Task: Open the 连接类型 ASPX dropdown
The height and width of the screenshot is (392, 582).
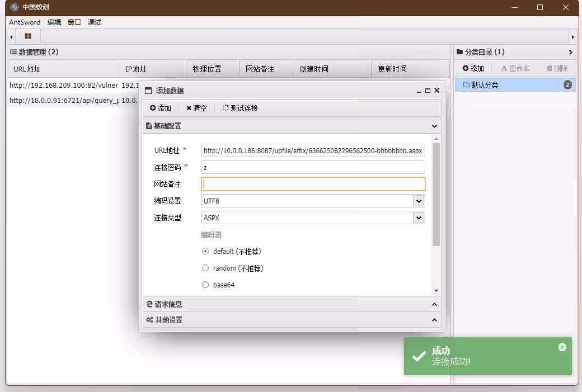Action: pyautogui.click(x=418, y=218)
